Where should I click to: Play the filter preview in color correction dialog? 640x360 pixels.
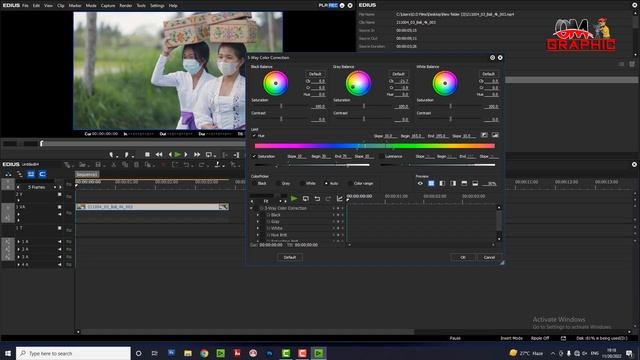pos(294,198)
